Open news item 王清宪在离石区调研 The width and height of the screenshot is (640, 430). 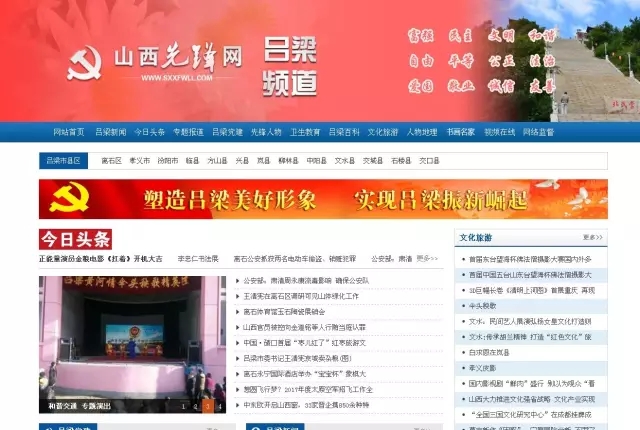pyautogui.click(x=301, y=296)
